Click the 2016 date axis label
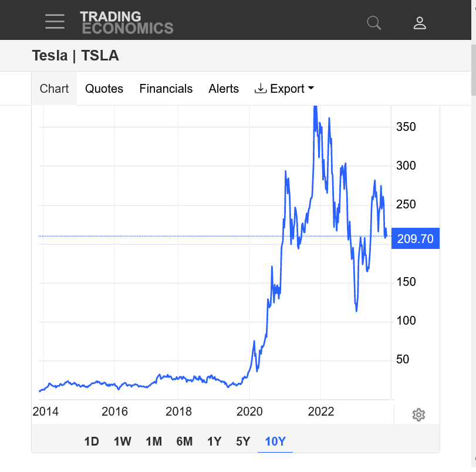 [x=114, y=412]
